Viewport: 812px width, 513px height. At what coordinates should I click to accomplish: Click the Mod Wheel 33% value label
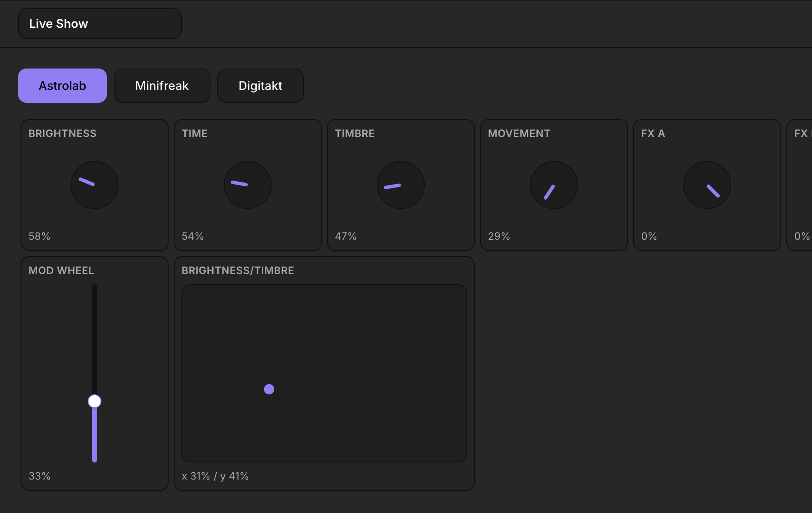[x=39, y=476]
